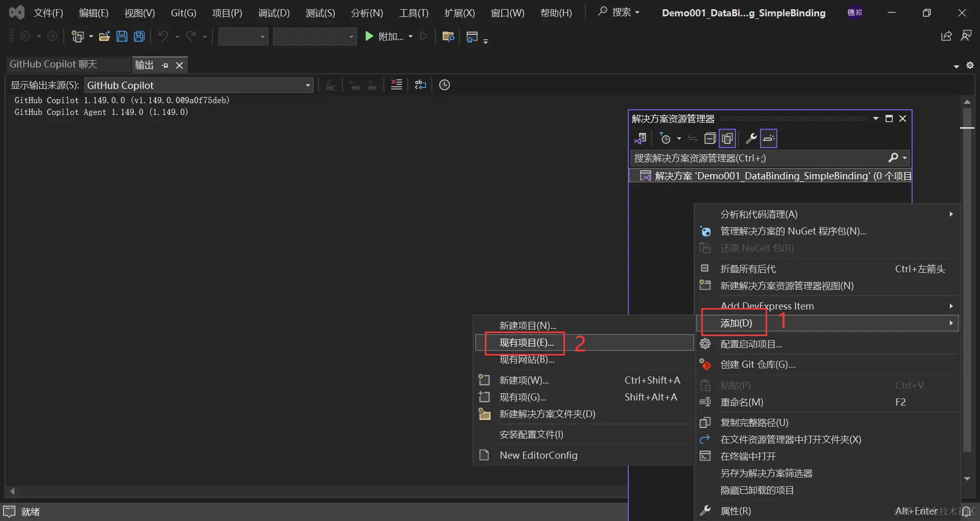Choose 创建 Git 仓库(G)...
The height and width of the screenshot is (521, 980).
(827, 364)
